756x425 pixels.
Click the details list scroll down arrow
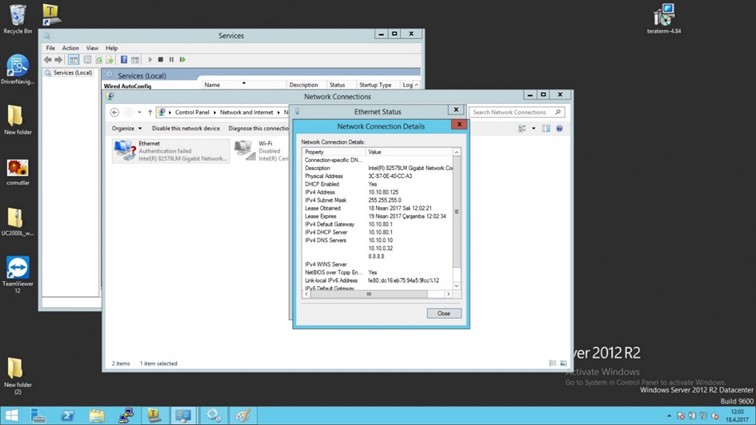(457, 286)
